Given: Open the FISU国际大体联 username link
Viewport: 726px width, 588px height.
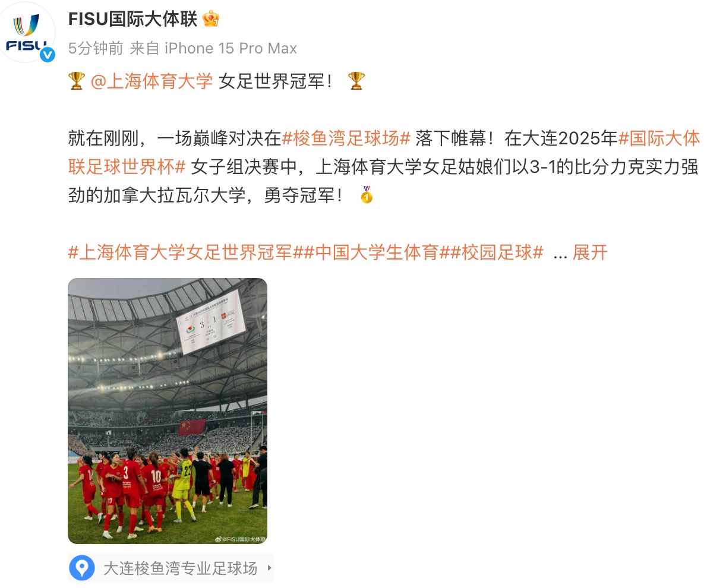Looking at the screenshot, I should 132,19.
